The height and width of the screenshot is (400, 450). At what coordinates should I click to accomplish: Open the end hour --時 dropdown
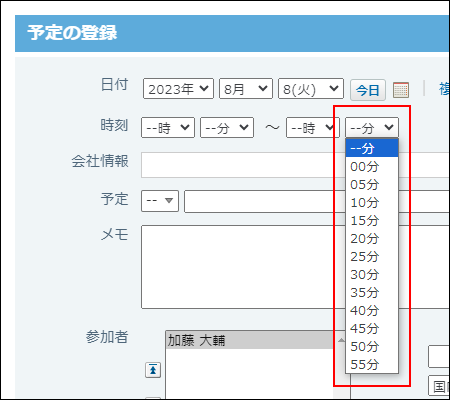point(313,127)
